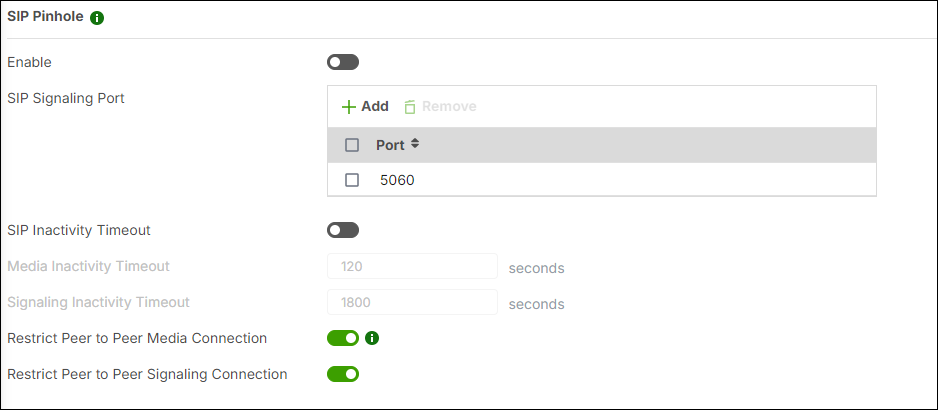Click the trash Remove icon
Screen dimensions: 938x410
(x=410, y=106)
